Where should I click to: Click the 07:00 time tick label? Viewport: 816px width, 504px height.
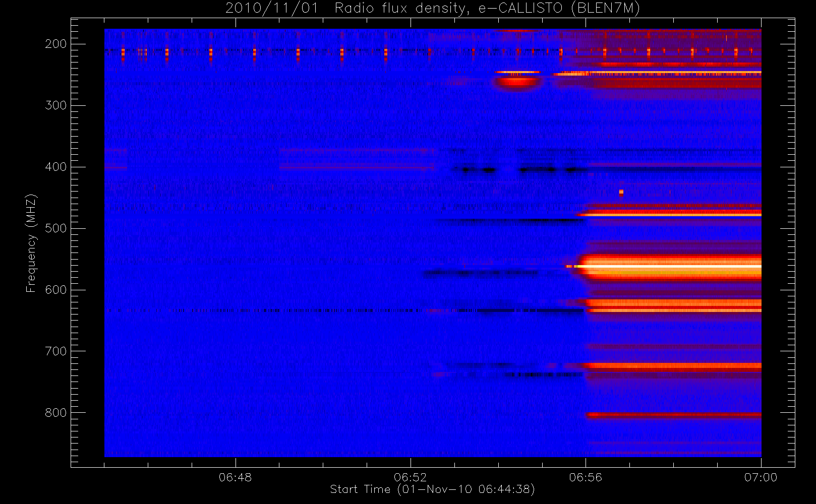pyautogui.click(x=761, y=477)
